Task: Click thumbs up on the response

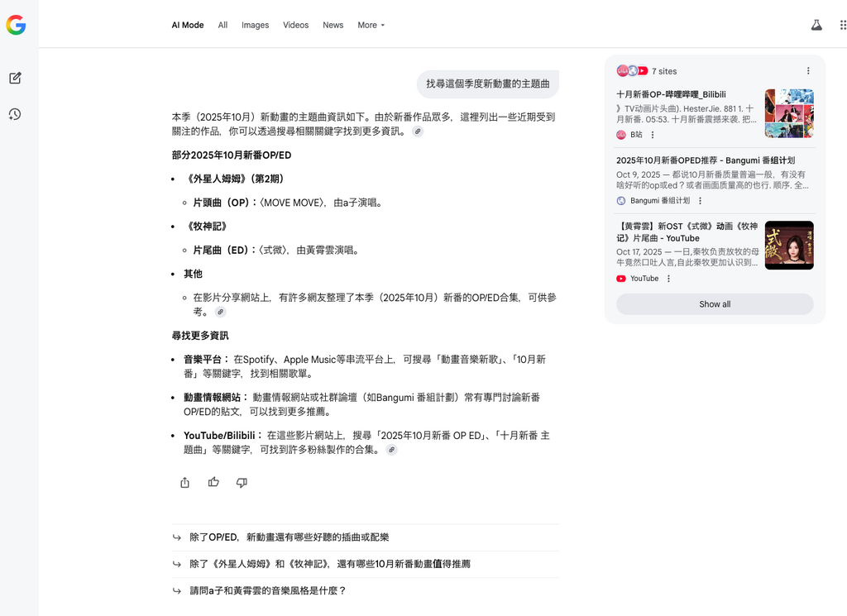Action: pos(213,483)
